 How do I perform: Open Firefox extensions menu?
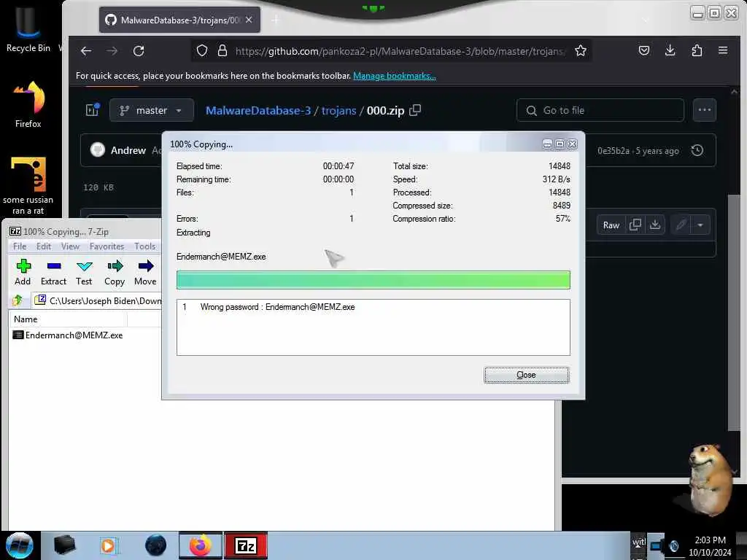[697, 50]
